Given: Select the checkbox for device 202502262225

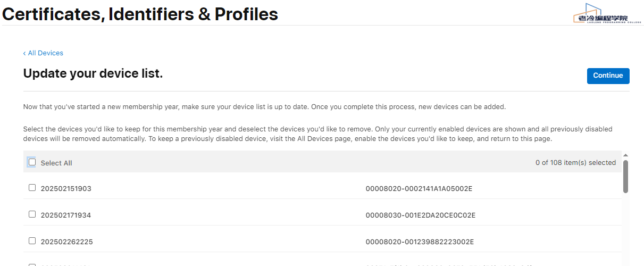Looking at the screenshot, I should [x=32, y=241].
